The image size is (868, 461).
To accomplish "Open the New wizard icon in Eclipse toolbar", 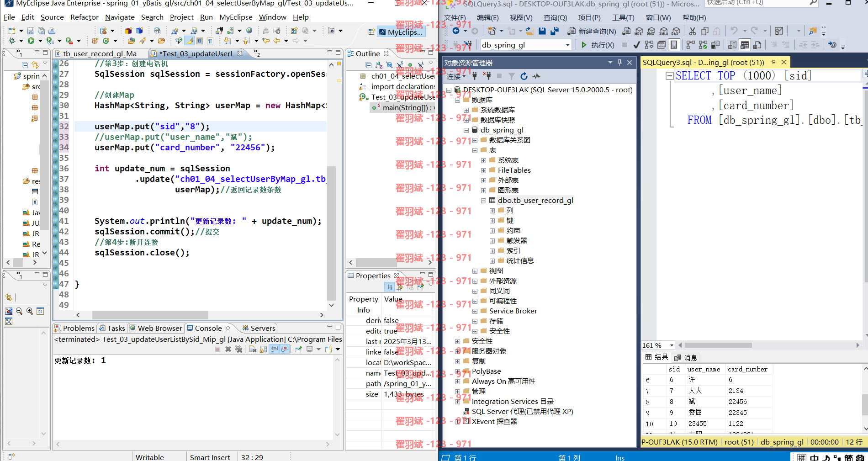I will (12, 31).
